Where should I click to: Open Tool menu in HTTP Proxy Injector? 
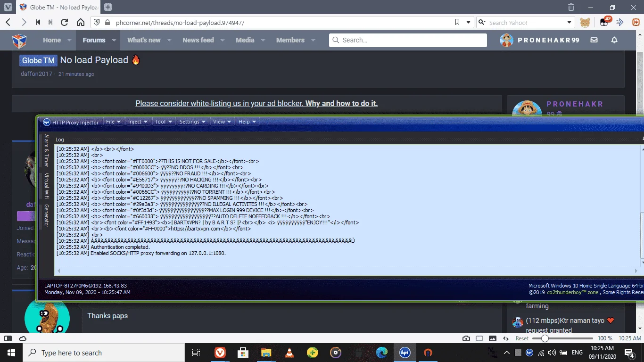(164, 122)
